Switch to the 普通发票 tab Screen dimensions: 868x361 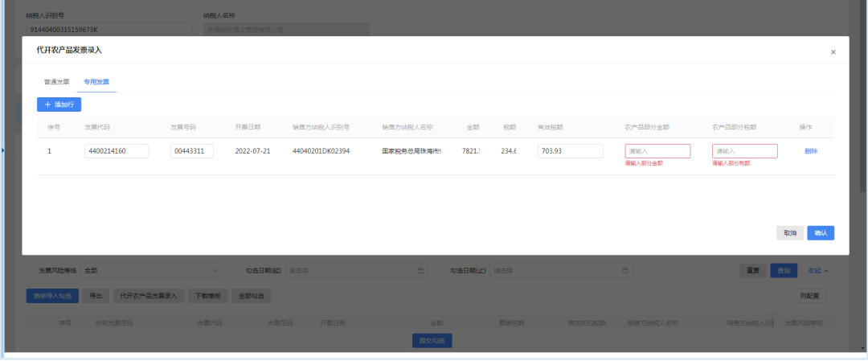(56, 82)
